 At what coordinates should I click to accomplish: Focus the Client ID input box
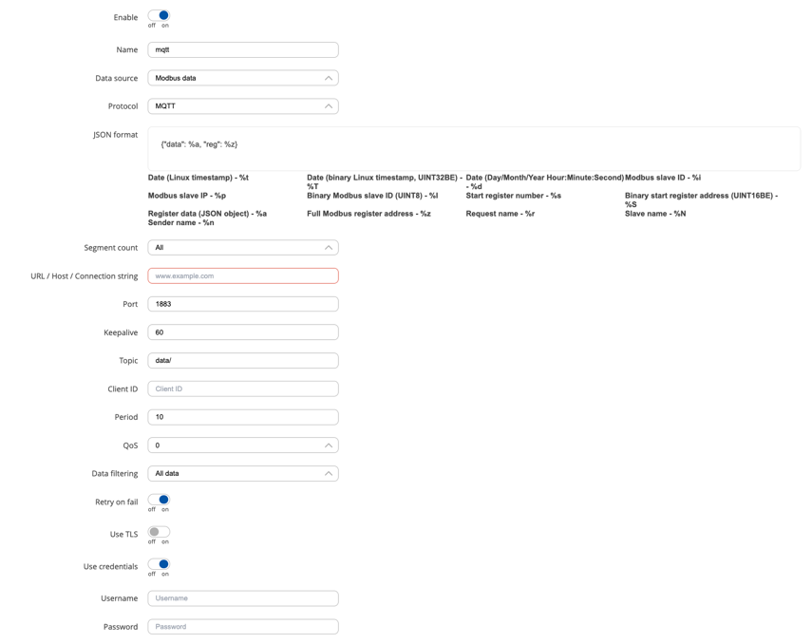tap(242, 388)
